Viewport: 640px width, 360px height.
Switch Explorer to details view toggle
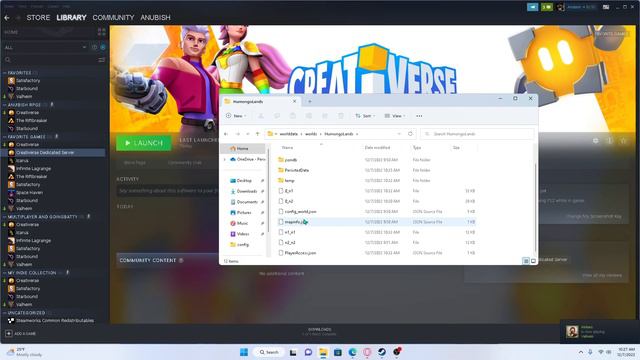pos(526,261)
